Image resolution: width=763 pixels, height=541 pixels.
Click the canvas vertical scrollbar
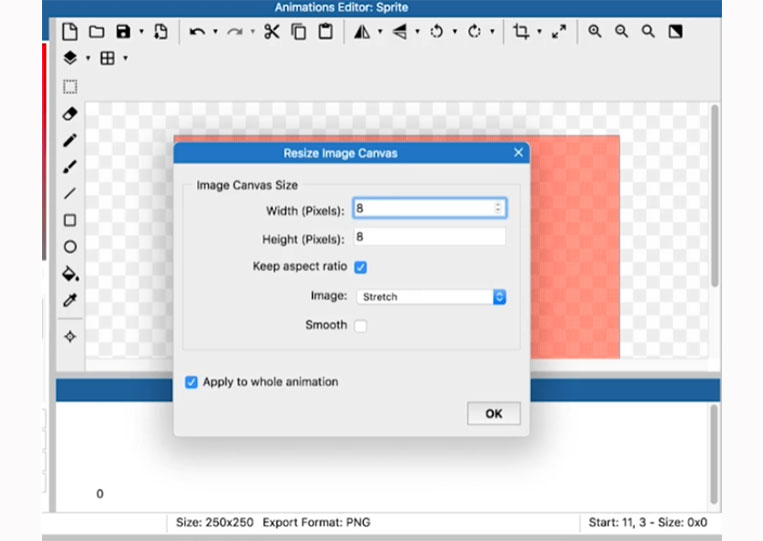point(714,195)
